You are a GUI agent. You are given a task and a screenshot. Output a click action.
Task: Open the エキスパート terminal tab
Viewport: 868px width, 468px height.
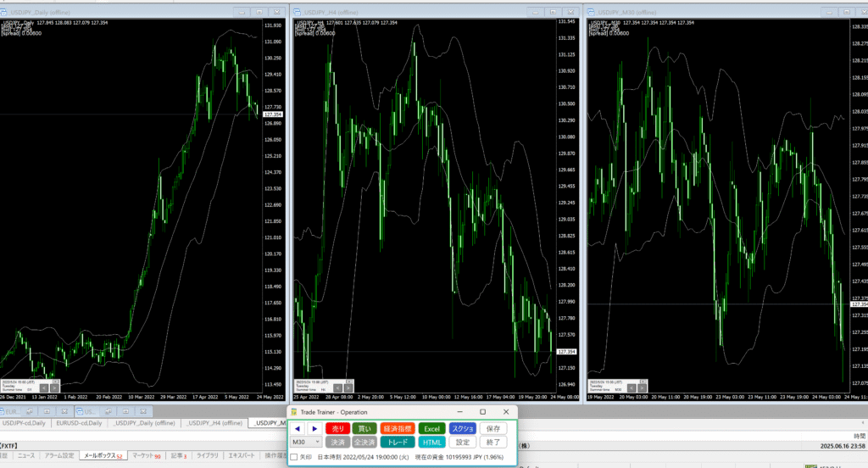tap(242, 456)
